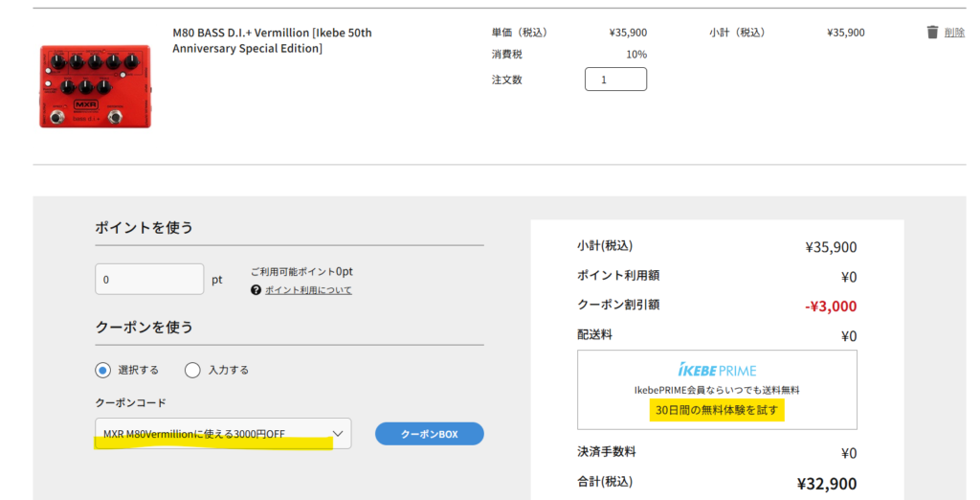
Task: Click the 注文数 quantity field
Action: pyautogui.click(x=615, y=80)
